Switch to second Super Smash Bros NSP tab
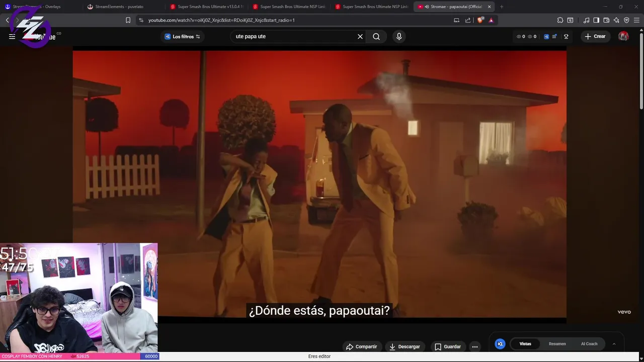 click(x=289, y=7)
